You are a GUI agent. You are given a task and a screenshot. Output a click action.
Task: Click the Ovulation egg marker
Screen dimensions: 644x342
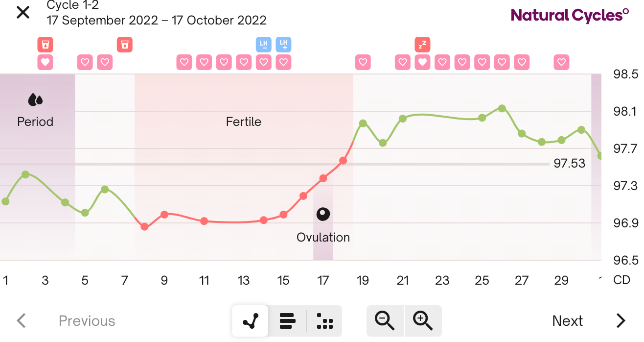click(323, 214)
